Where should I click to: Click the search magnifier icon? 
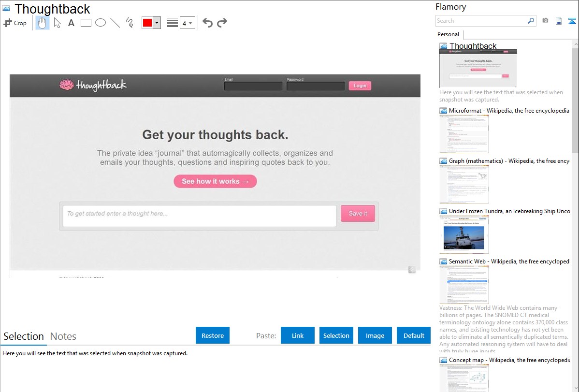531,21
